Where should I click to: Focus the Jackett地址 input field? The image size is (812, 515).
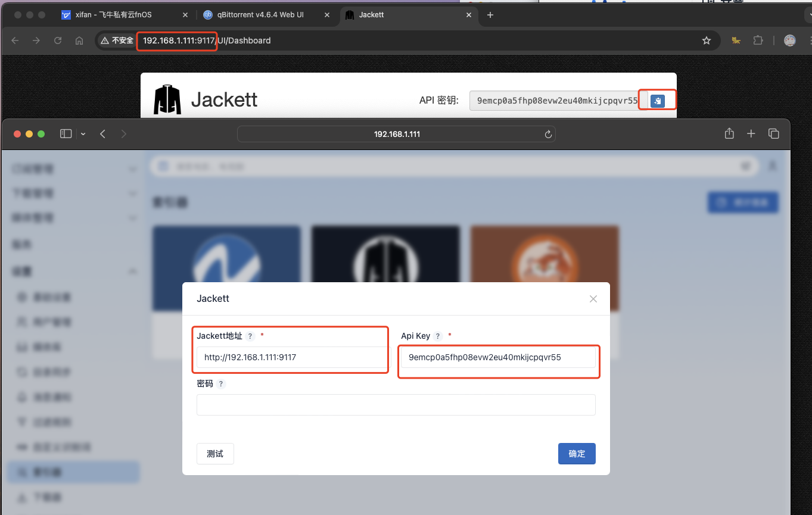point(291,358)
